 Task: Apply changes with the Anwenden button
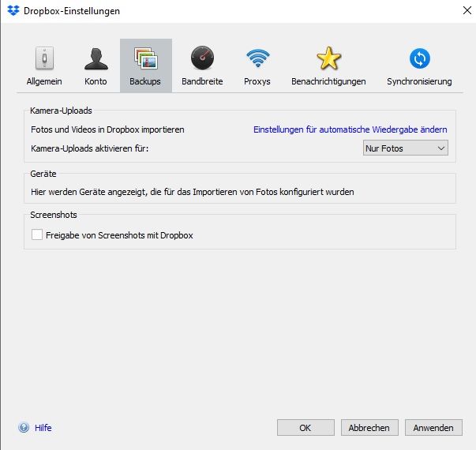click(x=433, y=428)
